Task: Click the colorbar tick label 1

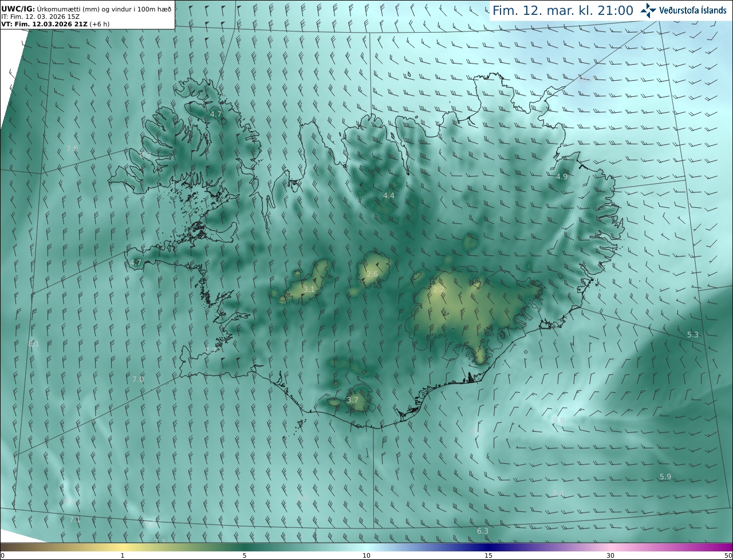Action: click(122, 555)
